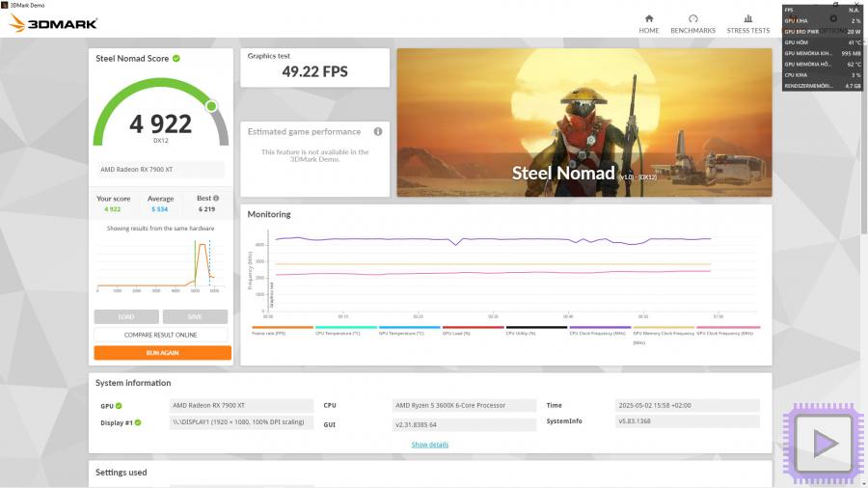This screenshot has height=488, width=868.
Task: Click the 3DMark logo
Action: [x=54, y=23]
